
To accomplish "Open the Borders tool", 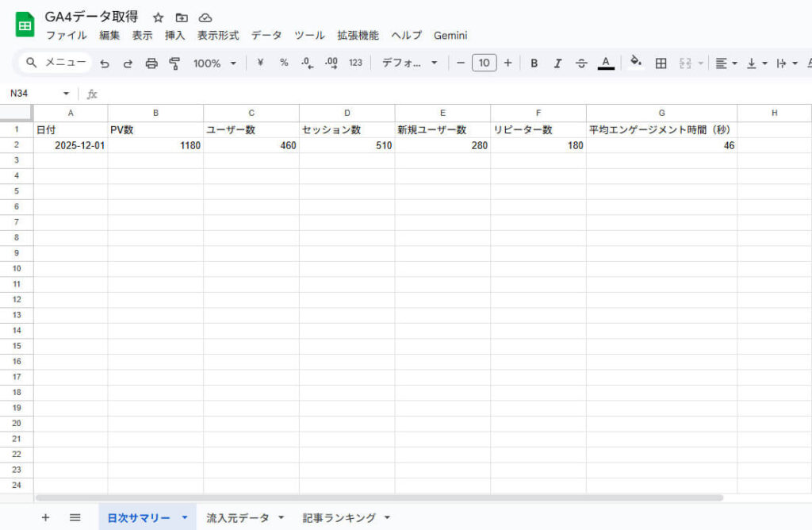I will [x=661, y=63].
